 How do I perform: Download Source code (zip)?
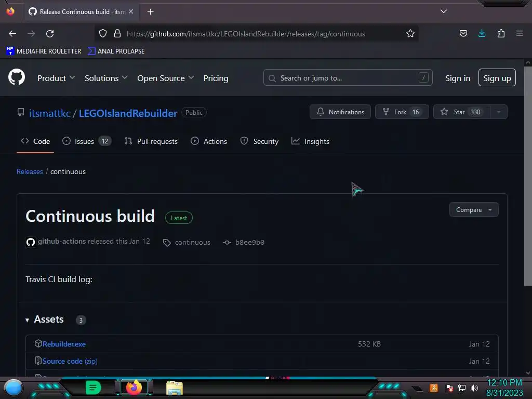coord(70,361)
